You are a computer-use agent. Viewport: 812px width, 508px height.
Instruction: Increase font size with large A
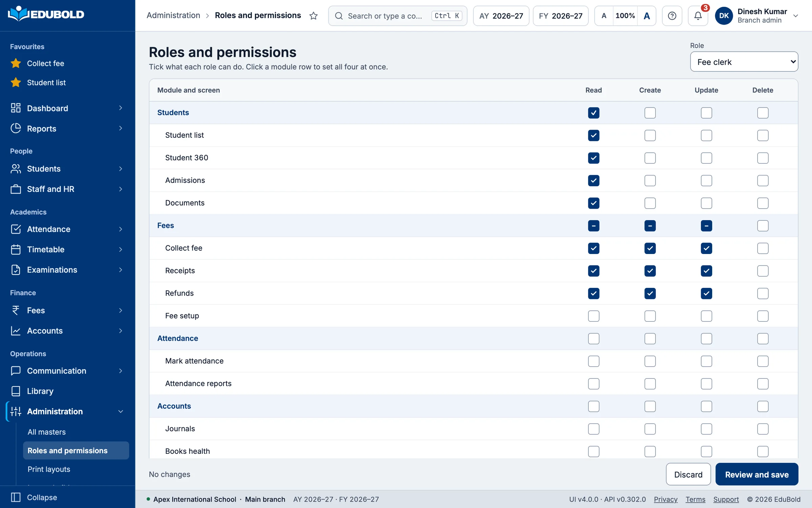[x=647, y=16]
